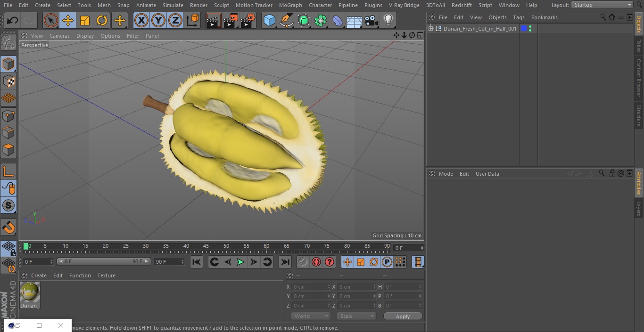644x332 pixels.
Task: Open the Sculpt menu
Action: pyautogui.click(x=221, y=5)
